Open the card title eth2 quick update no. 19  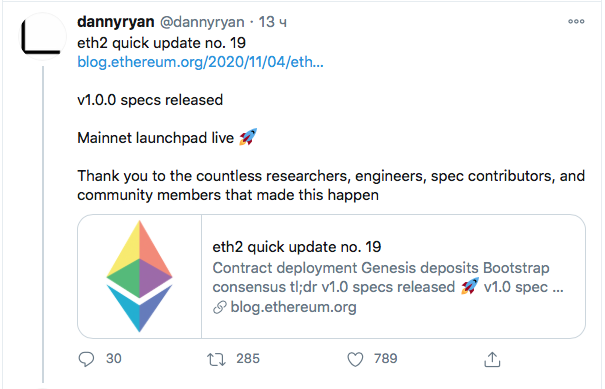[297, 247]
